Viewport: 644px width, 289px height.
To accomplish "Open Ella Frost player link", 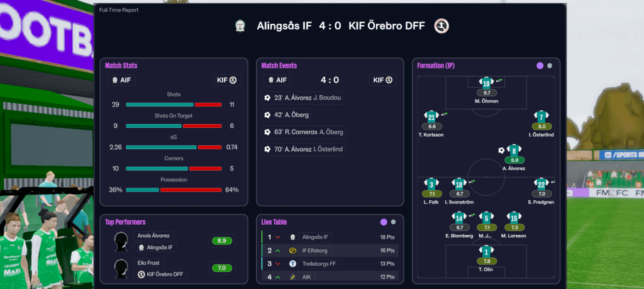I will (148, 263).
